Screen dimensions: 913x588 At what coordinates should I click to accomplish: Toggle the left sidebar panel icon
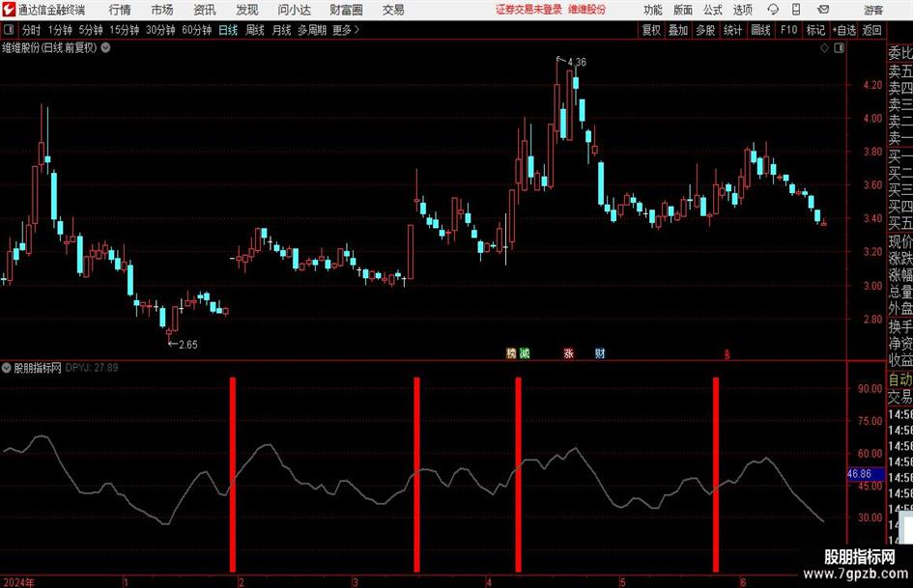tap(9, 30)
